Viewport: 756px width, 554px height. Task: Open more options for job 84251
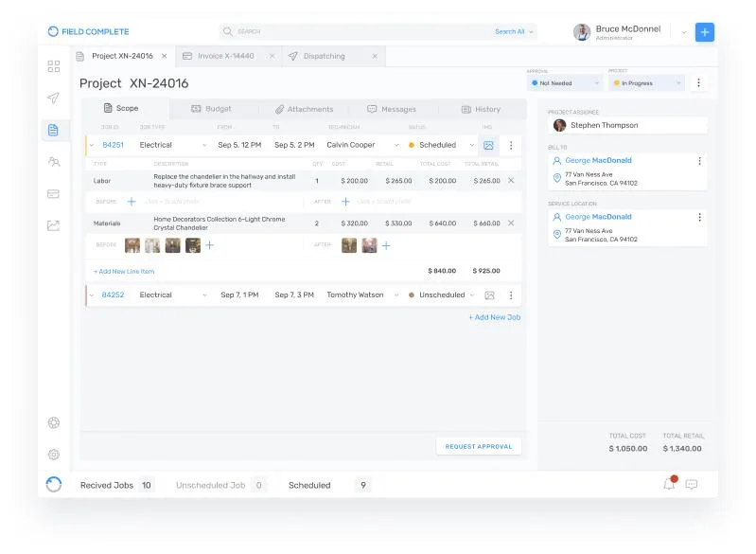[511, 145]
